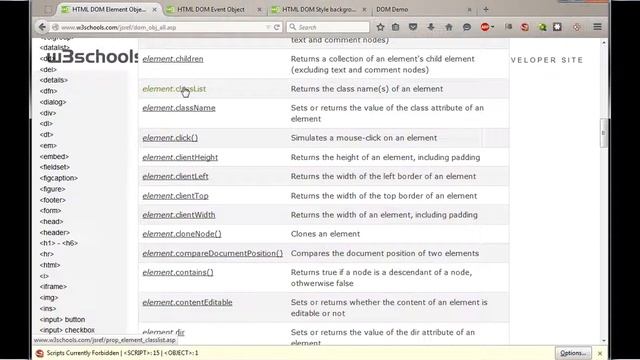The width and height of the screenshot is (640, 360).
Task: Click the puzzle piece add-on icon
Action: pyautogui.click(x=557, y=27)
